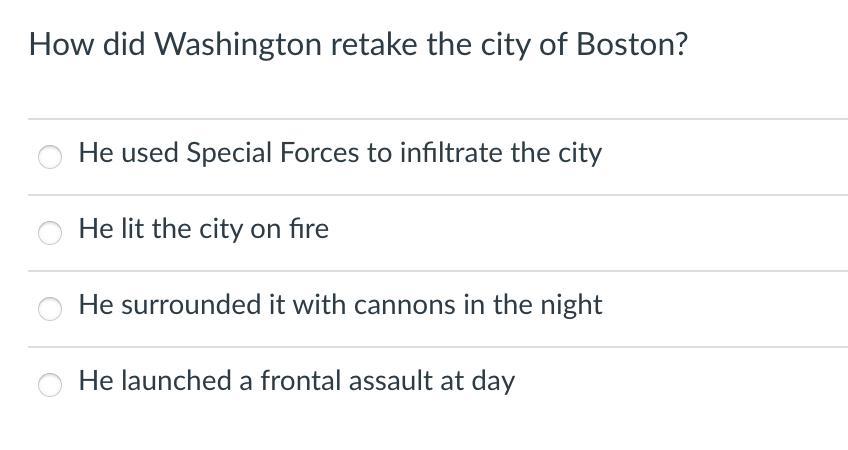848x450 pixels.
Task: Click empty row space right of 'infiltrate the city'
Action: coord(725,157)
